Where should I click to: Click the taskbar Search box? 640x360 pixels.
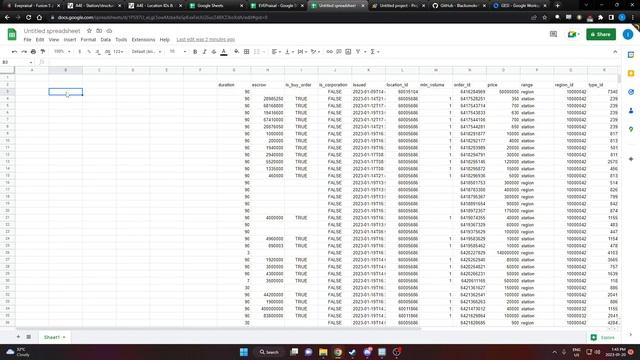[x=269, y=352]
